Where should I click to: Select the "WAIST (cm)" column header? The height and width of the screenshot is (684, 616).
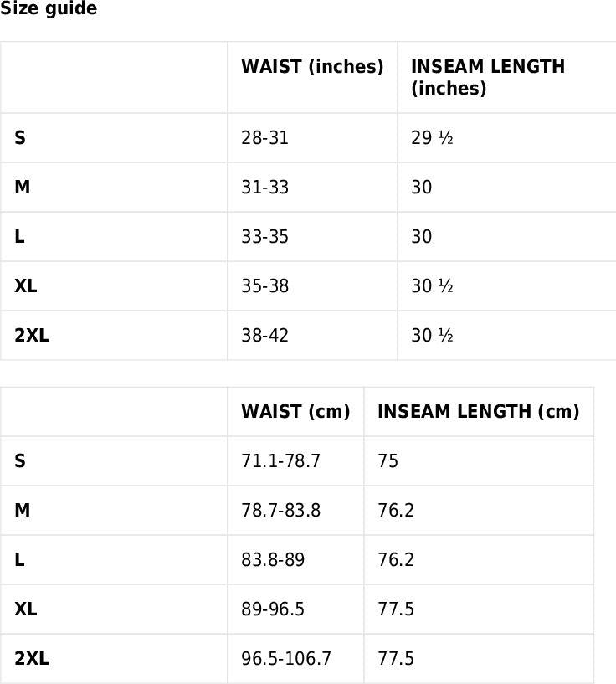[295, 412]
